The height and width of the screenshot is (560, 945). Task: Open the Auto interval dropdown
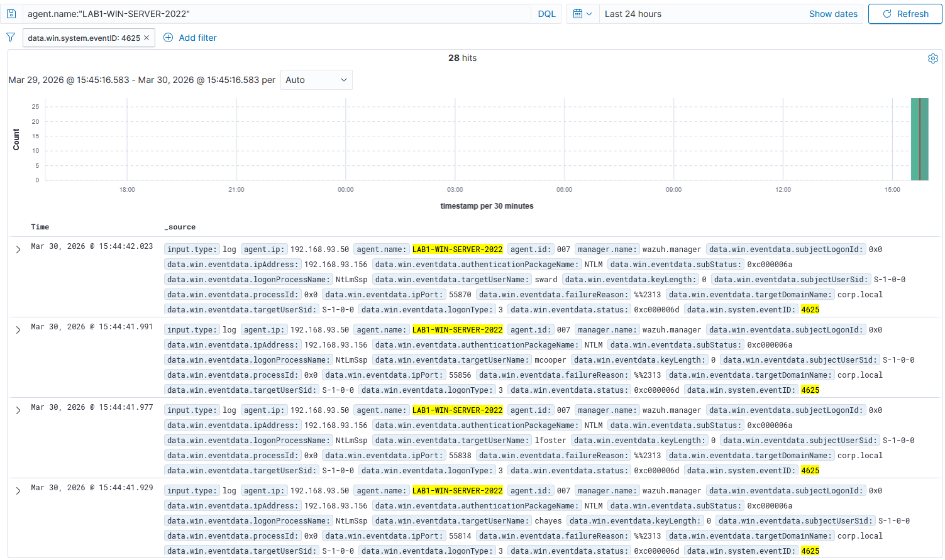click(x=316, y=80)
